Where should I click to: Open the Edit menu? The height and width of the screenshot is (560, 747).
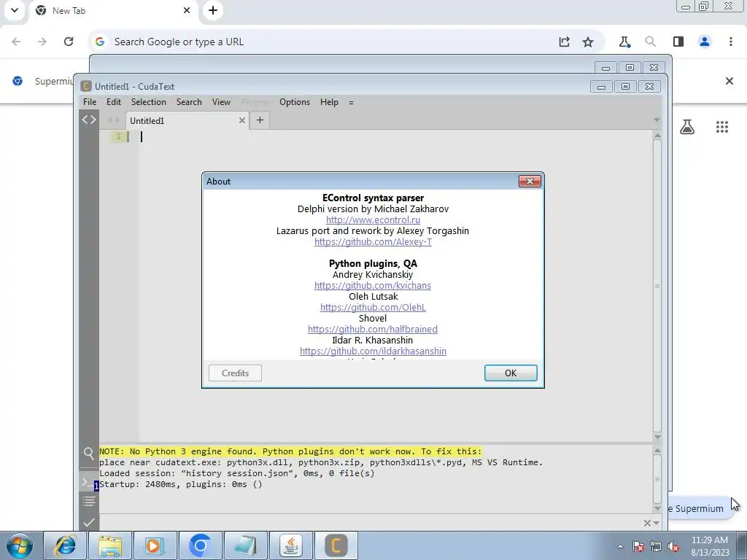pos(113,102)
